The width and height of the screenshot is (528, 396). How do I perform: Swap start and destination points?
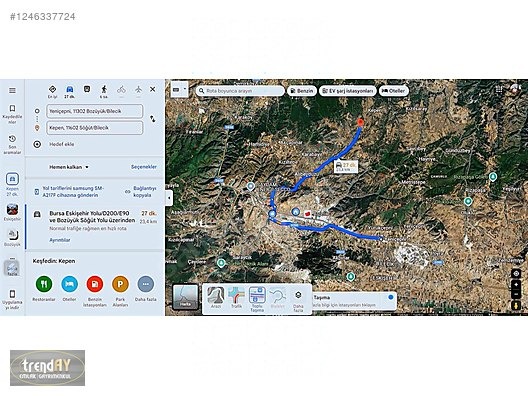[x=153, y=119]
